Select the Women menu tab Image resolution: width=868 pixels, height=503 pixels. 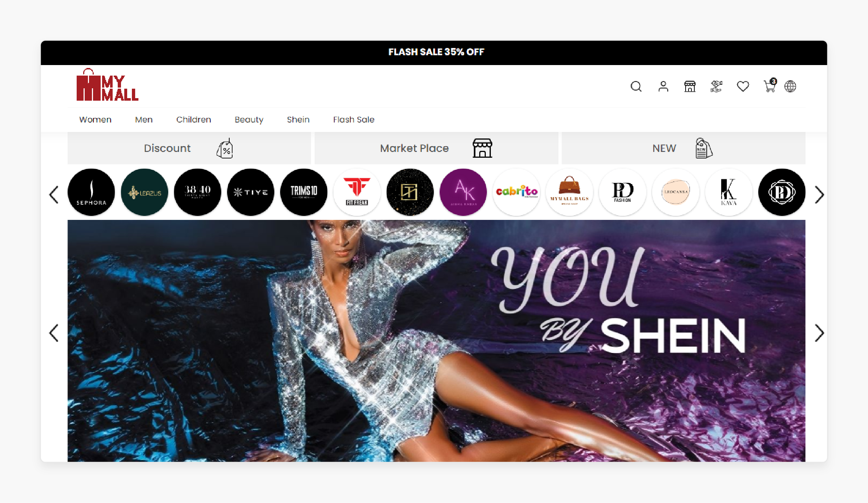click(94, 119)
